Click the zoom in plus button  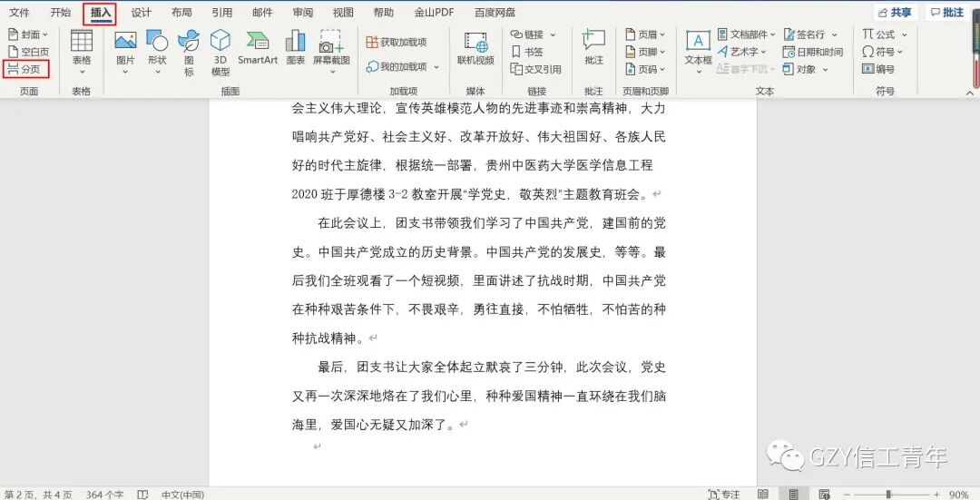tap(936, 495)
